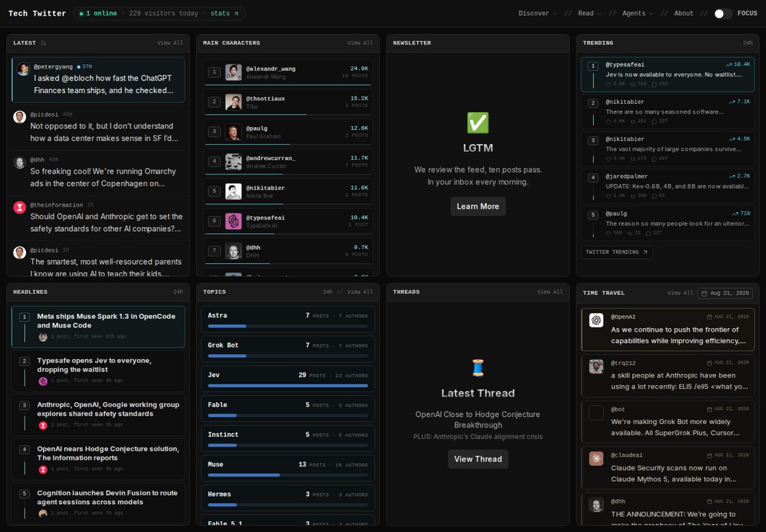Open @OpenAI logo avatar in Time Travel
Screen dimensions: 766x532
point(596,321)
